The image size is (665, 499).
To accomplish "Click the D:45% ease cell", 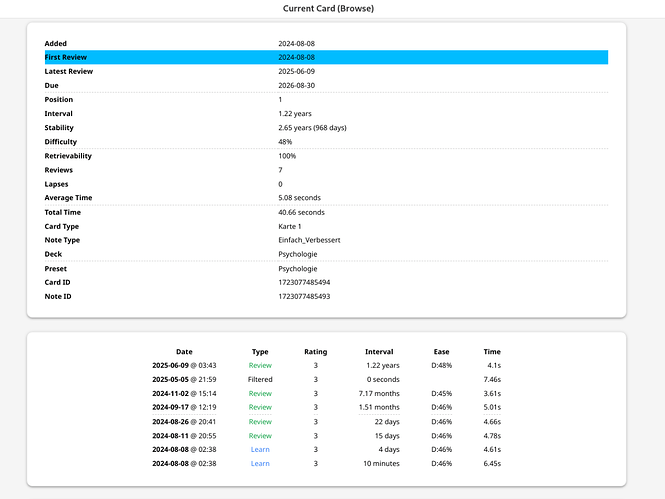I will click(x=441, y=393).
